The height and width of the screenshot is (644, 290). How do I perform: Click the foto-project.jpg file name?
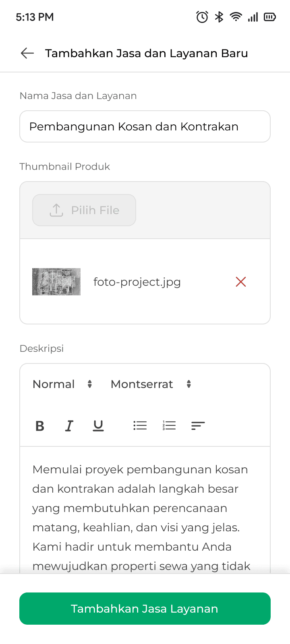[x=137, y=282]
